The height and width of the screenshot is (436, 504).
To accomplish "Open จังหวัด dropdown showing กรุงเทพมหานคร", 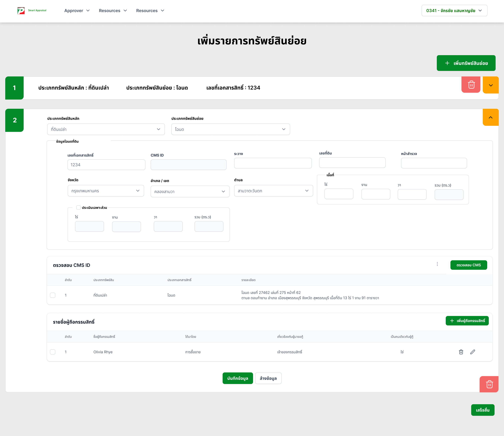I will click(x=106, y=191).
